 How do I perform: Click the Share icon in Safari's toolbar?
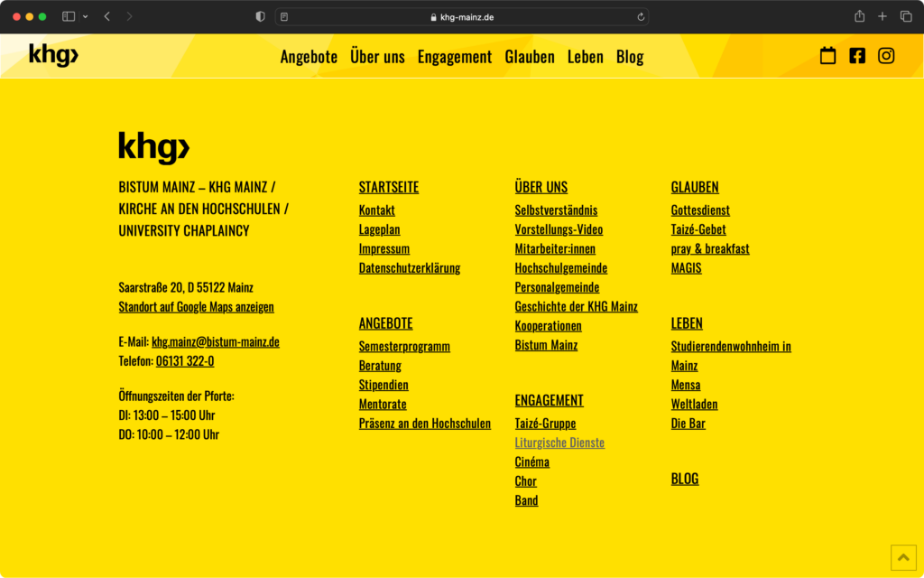pyautogui.click(x=858, y=15)
